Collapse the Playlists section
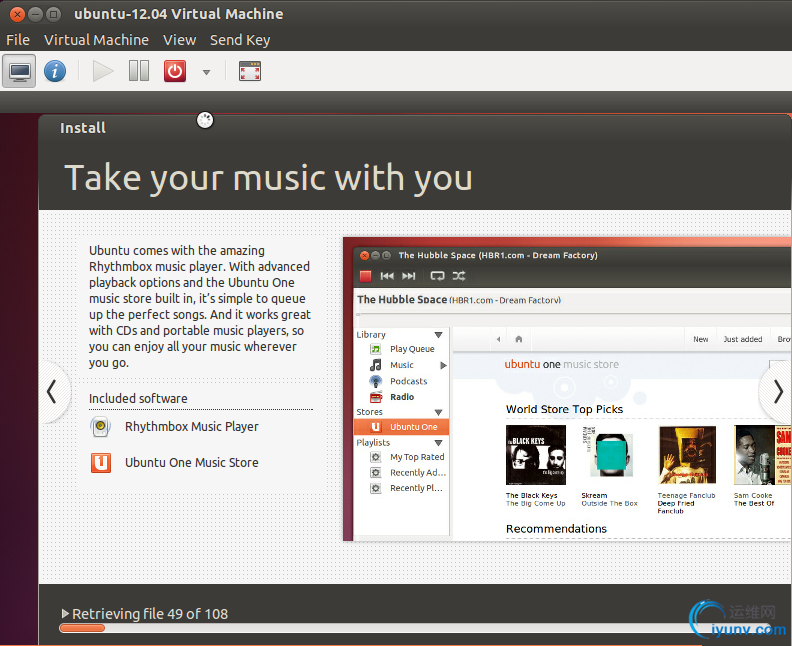The height and width of the screenshot is (646, 792). point(438,443)
